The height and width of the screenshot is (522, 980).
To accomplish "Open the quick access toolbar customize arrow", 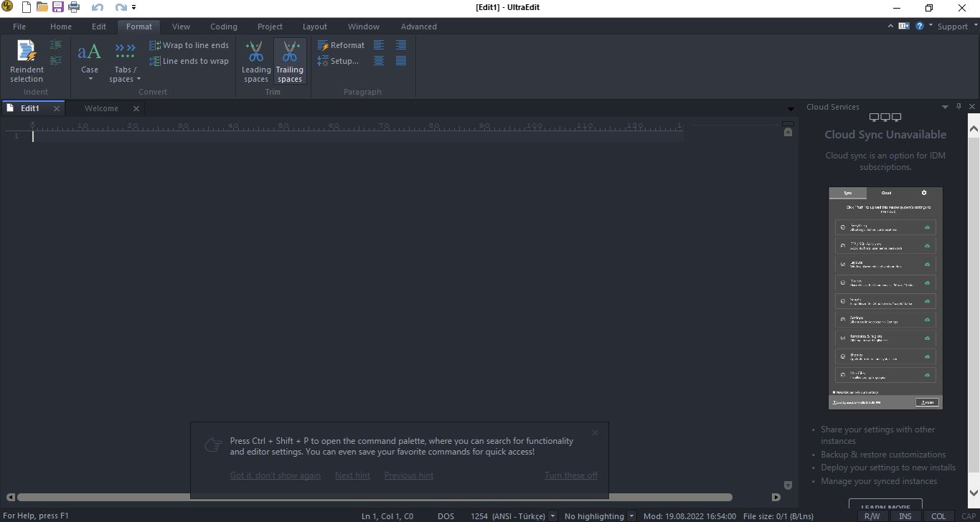I will click(x=134, y=8).
